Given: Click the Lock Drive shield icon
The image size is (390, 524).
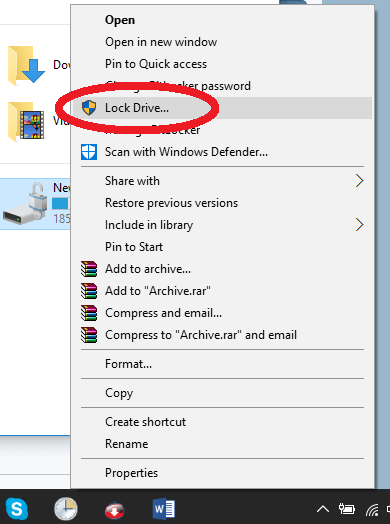Looking at the screenshot, I should tap(89, 108).
